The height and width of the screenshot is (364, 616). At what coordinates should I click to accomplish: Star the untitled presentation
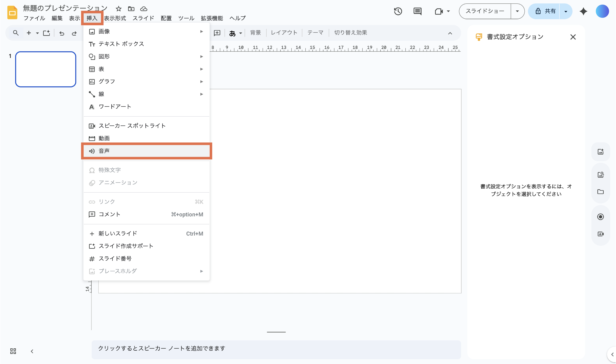[x=119, y=9]
